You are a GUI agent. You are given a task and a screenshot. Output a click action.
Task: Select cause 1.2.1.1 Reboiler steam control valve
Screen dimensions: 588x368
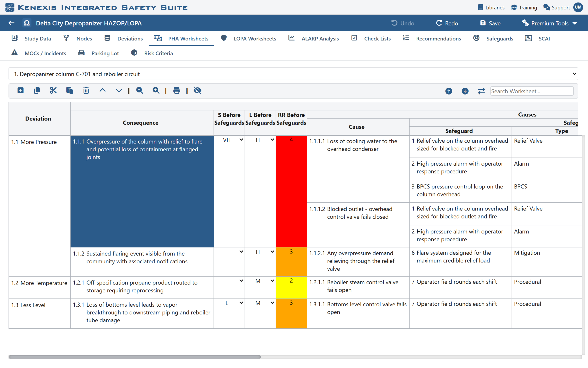tap(358, 287)
